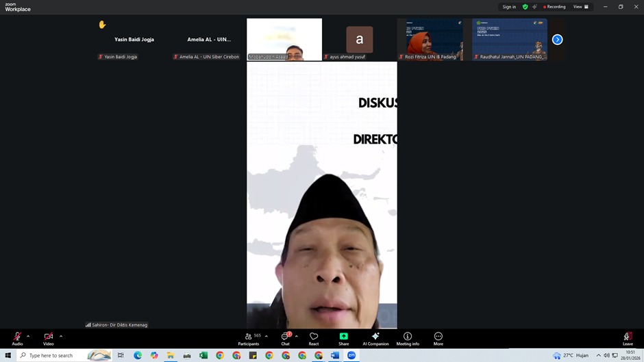Leave the meeting
The image size is (644, 362).
(628, 339)
